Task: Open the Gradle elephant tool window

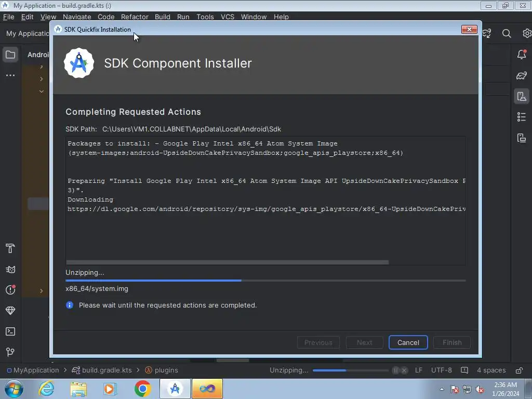Action: [522, 75]
